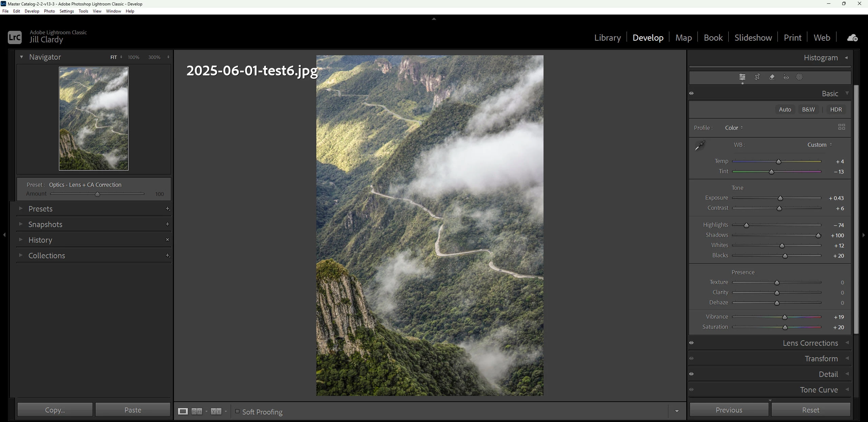Open the WB Custom dropdown
This screenshot has height=422, width=868.
(820, 145)
